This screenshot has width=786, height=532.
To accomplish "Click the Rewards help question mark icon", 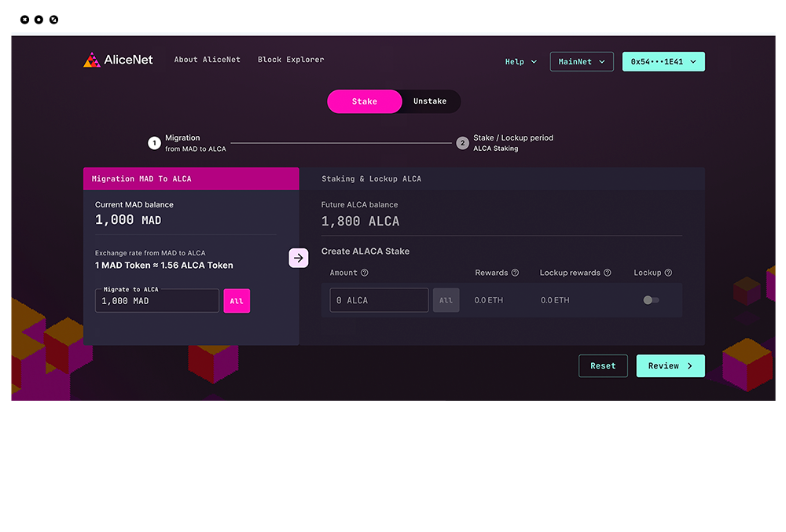I will coord(516,273).
